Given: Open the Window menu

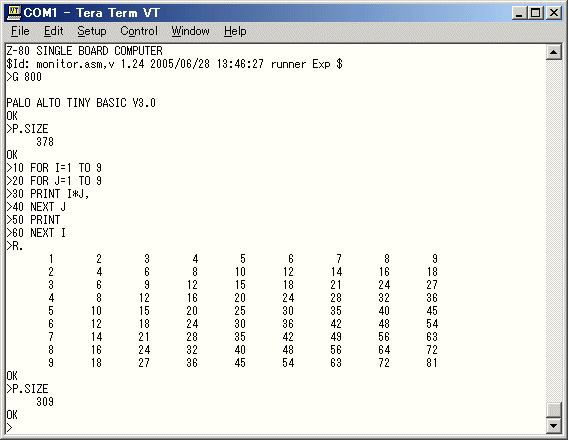Looking at the screenshot, I should (191, 31).
